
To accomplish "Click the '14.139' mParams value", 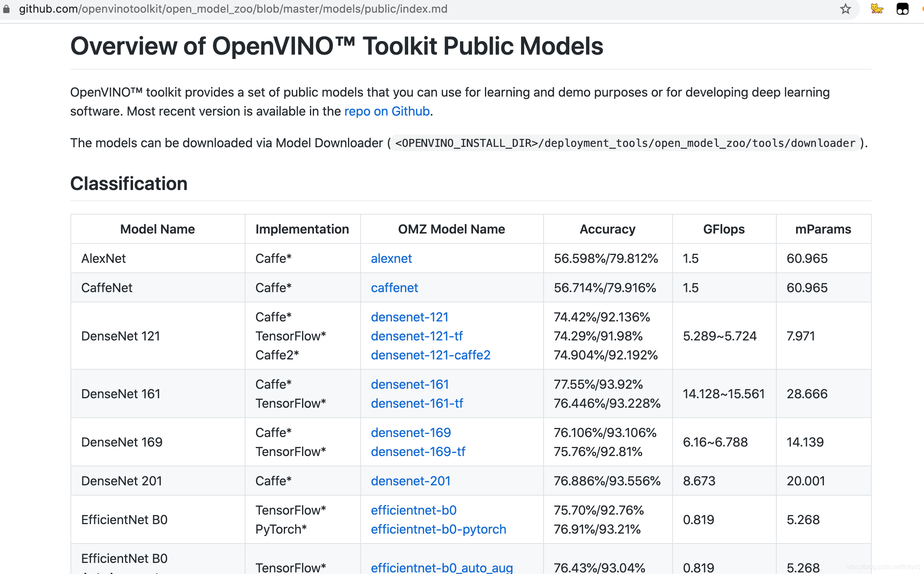I will coord(805,442).
